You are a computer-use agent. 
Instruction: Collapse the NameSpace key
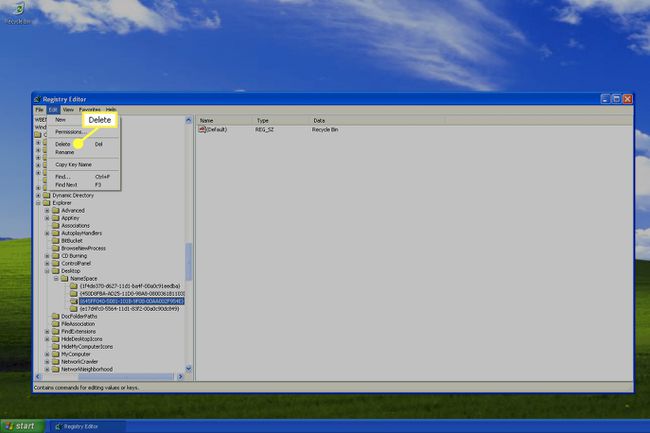tap(56, 278)
